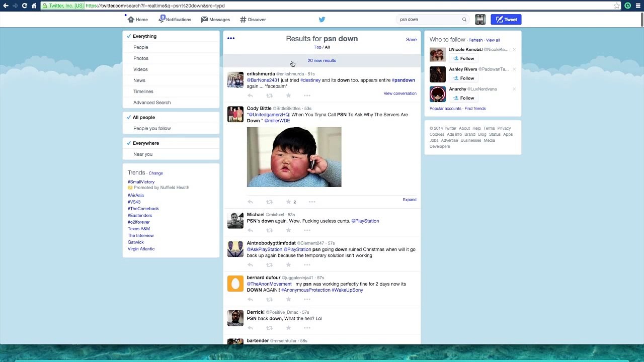The height and width of the screenshot is (362, 644).
Task: Expand Cody Bittle's tweet
Action: pos(409,200)
